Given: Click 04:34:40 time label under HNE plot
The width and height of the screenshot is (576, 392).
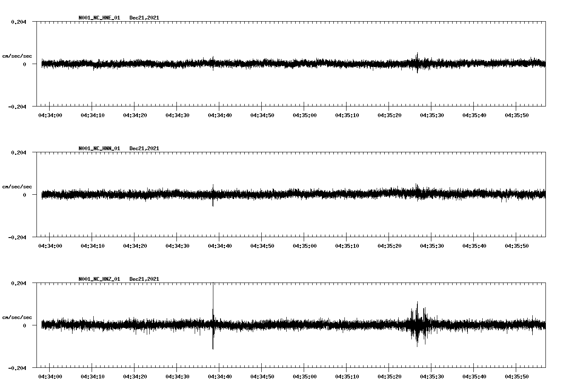Looking at the screenshot, I should tap(220, 115).
